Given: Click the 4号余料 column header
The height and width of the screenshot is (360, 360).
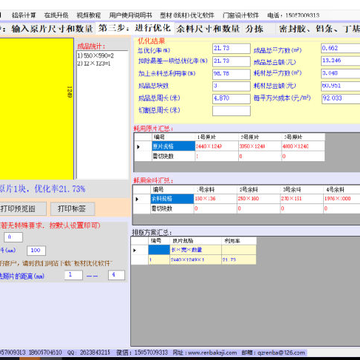Looking at the screenshot, I should click(x=342, y=190).
